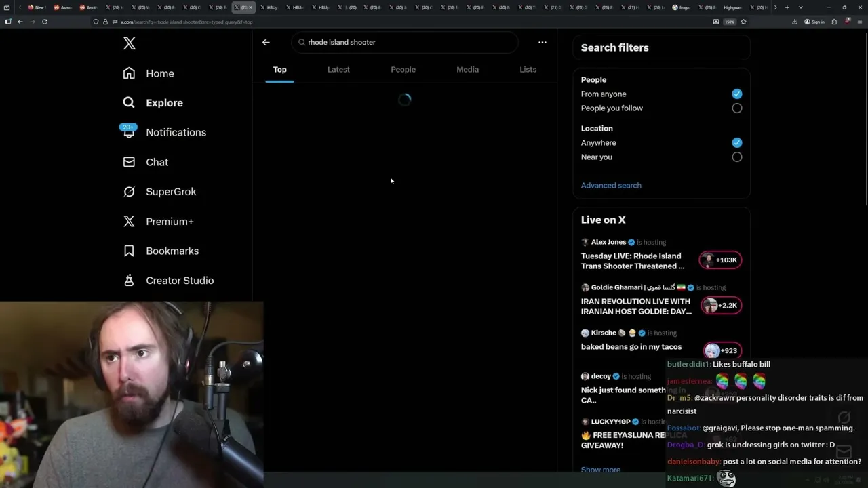The height and width of the screenshot is (488, 868).
Task: Click the 150% zoom level indicator
Action: pos(730,22)
